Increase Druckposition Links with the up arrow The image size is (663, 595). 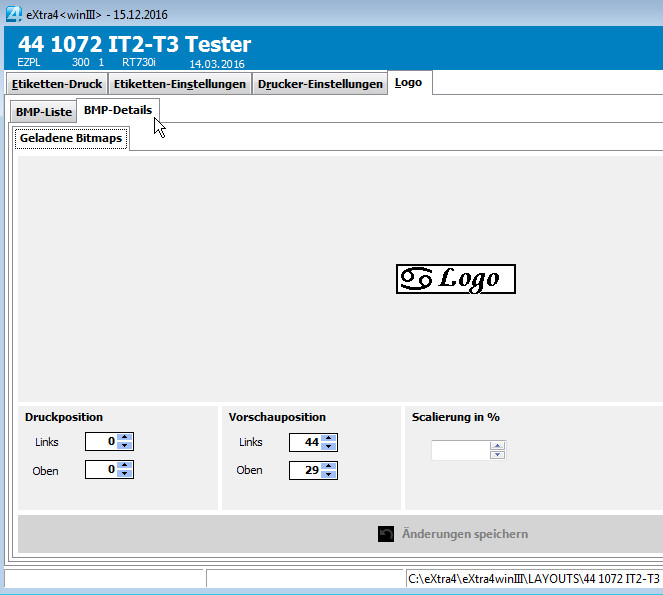125,437
